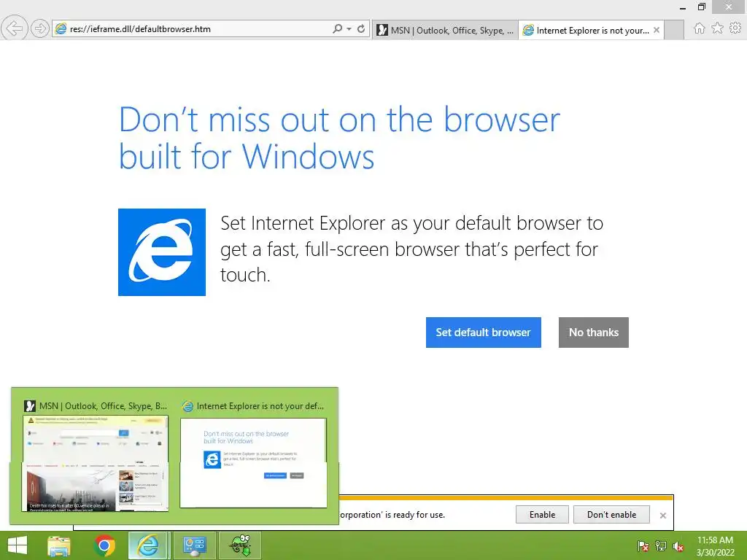The height and width of the screenshot is (560, 747).
Task: Open the Windows Start button
Action: [x=18, y=545]
